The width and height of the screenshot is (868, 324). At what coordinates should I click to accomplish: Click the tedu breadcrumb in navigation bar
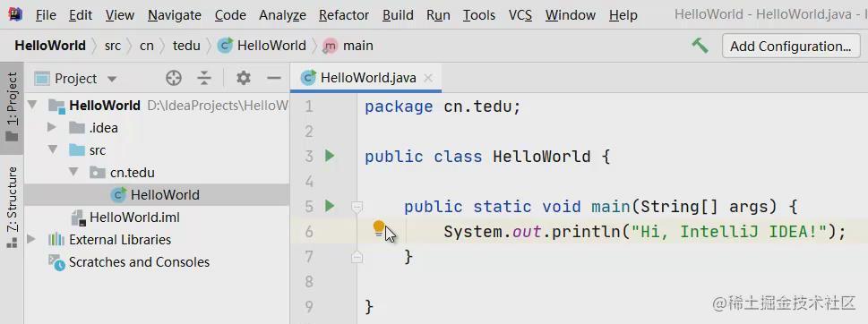[186, 46]
